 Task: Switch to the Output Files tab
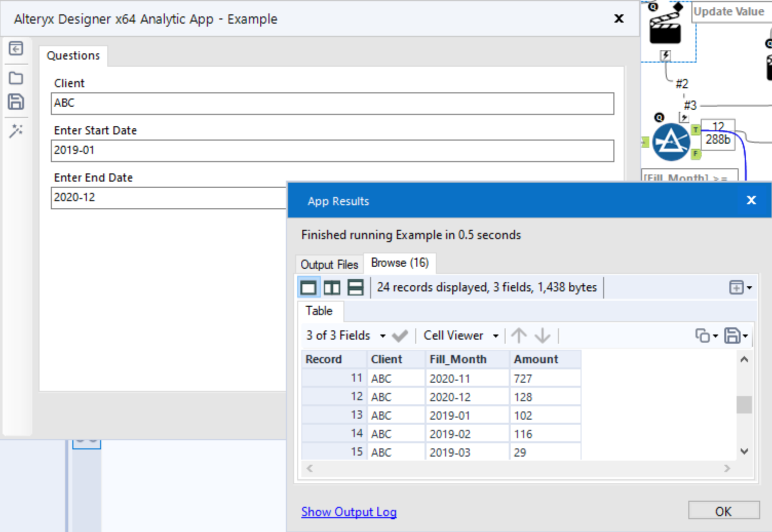(329, 264)
